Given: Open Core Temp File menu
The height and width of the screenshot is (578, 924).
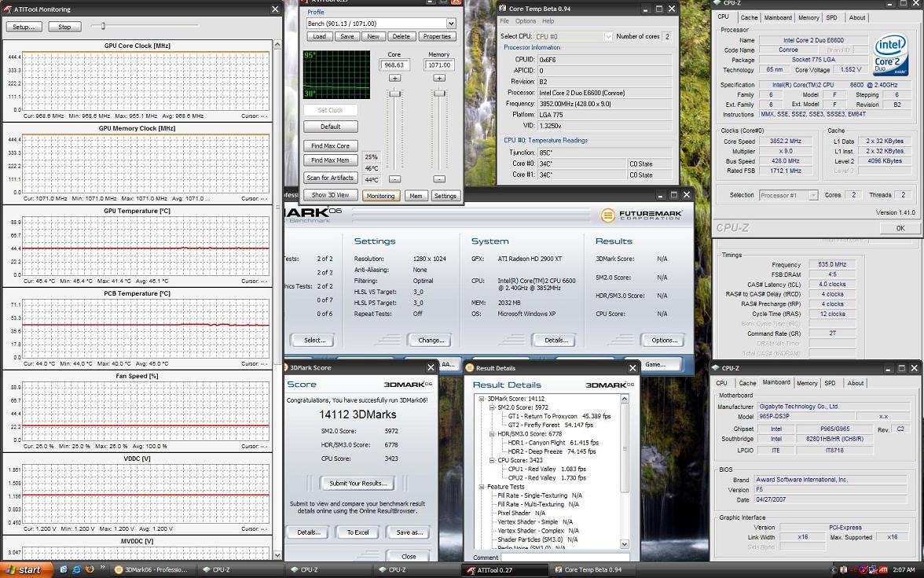Looking at the screenshot, I should pos(504,21).
